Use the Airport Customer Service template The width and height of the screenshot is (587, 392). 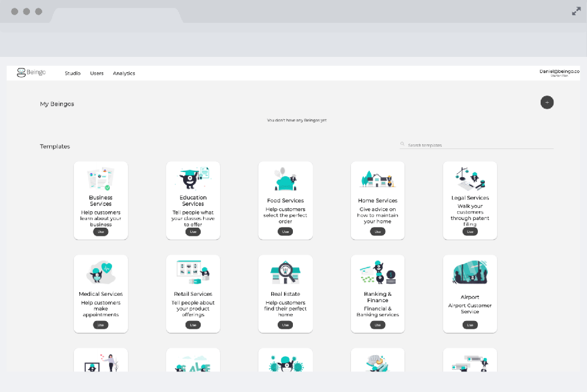(470, 325)
